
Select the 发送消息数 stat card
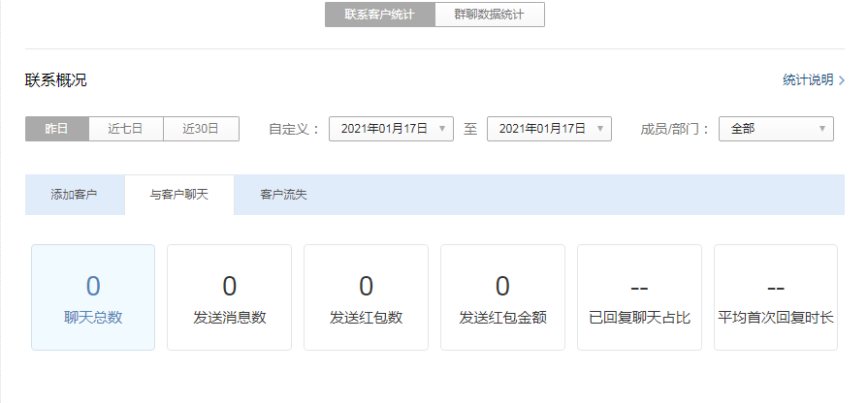(230, 297)
